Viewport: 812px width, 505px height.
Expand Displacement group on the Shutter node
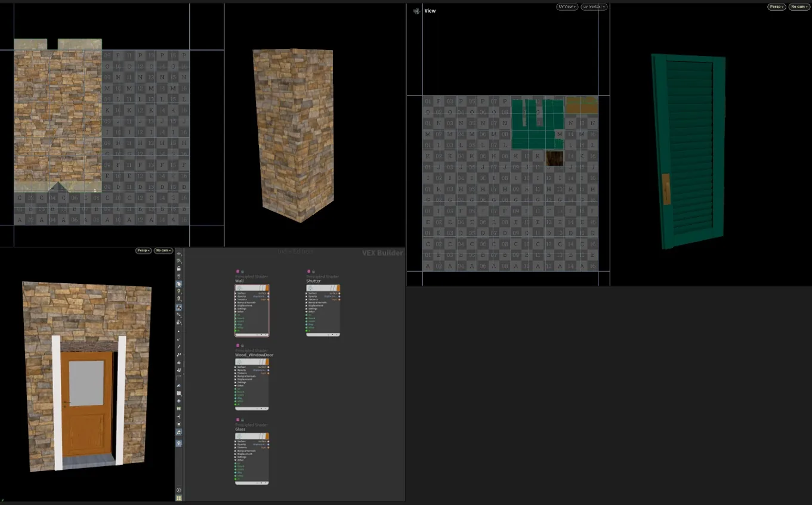coord(307,306)
